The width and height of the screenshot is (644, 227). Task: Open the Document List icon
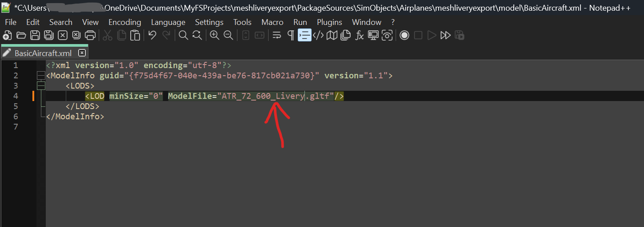tap(346, 36)
